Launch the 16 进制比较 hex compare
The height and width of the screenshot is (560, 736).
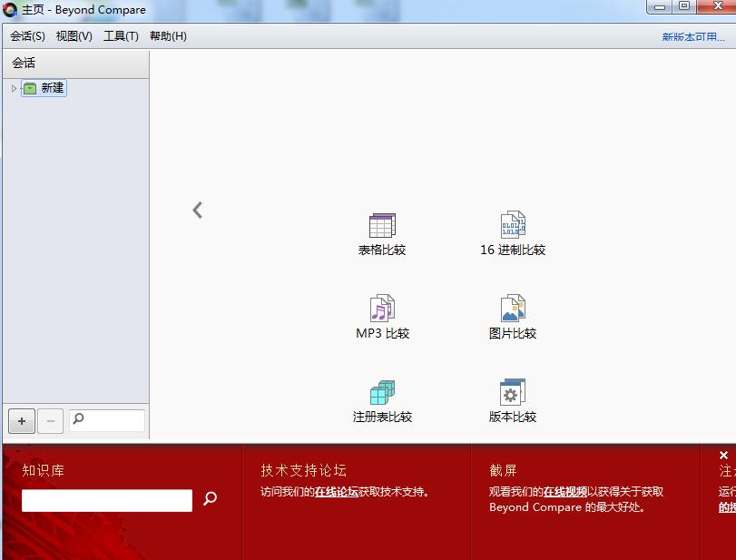[x=513, y=234]
